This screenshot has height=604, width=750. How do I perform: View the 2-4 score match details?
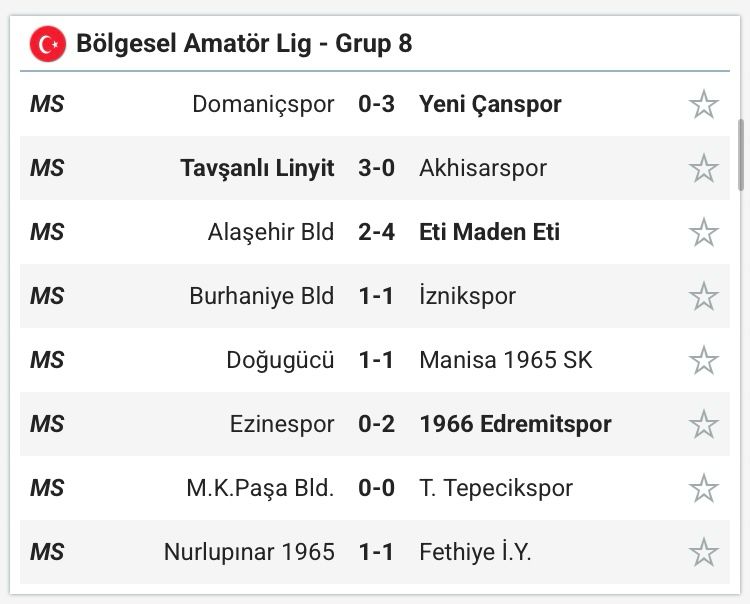point(376,232)
